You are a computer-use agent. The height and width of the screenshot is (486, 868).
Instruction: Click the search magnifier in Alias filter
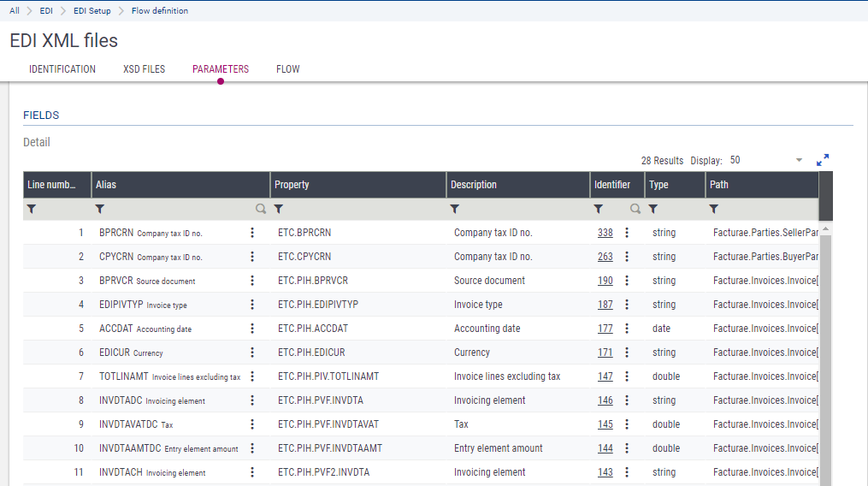[260, 209]
